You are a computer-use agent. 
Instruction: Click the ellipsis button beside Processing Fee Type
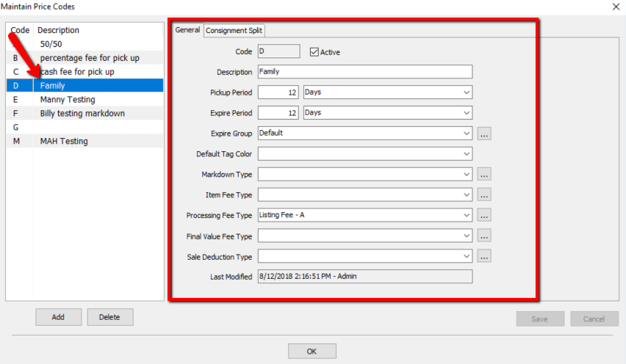[484, 215]
